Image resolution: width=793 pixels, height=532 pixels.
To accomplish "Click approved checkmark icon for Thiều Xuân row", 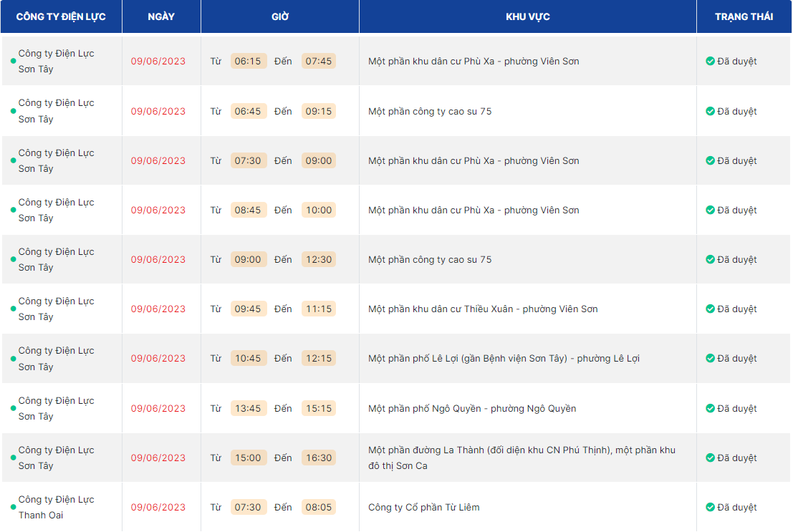I will pyautogui.click(x=710, y=309).
